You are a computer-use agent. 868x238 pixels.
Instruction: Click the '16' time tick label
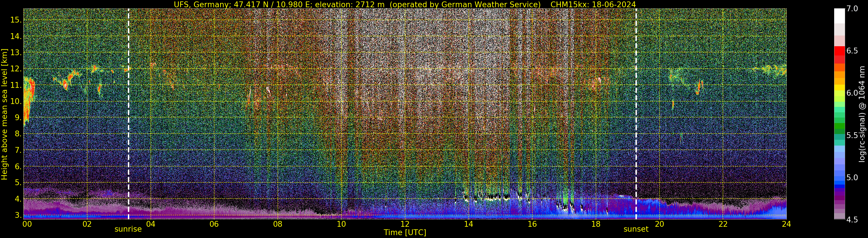[x=532, y=224]
